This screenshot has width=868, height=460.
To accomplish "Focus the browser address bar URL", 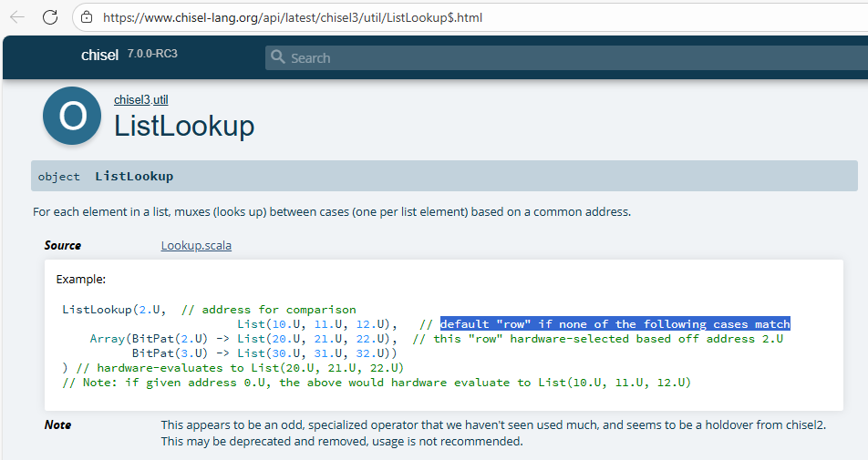I will click(x=293, y=17).
